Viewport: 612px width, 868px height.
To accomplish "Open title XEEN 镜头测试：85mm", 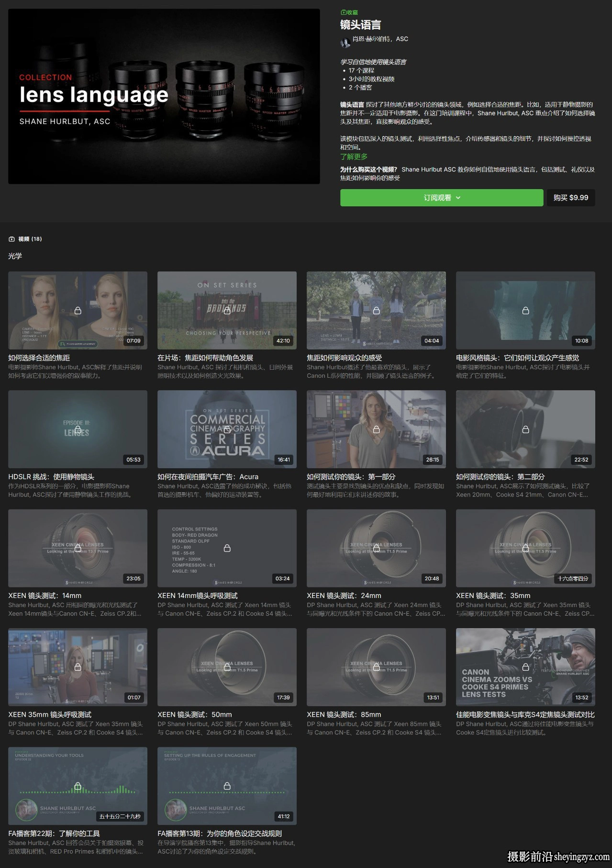I will click(344, 714).
